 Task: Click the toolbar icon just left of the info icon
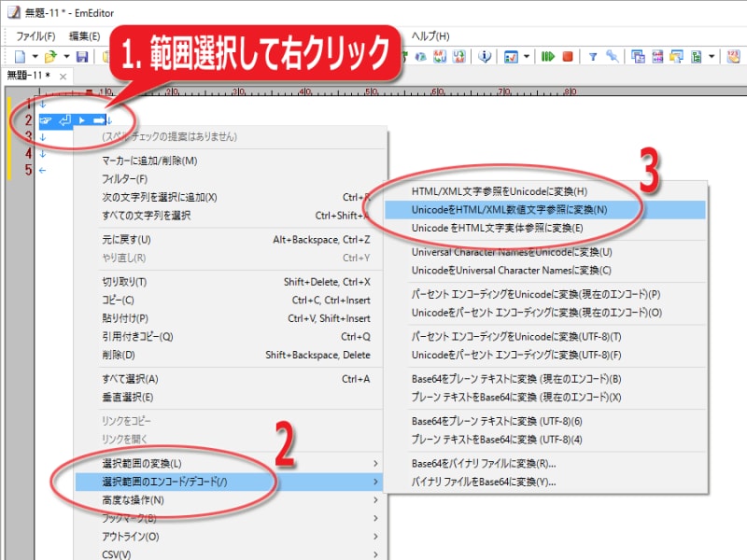pyautogui.click(x=458, y=57)
